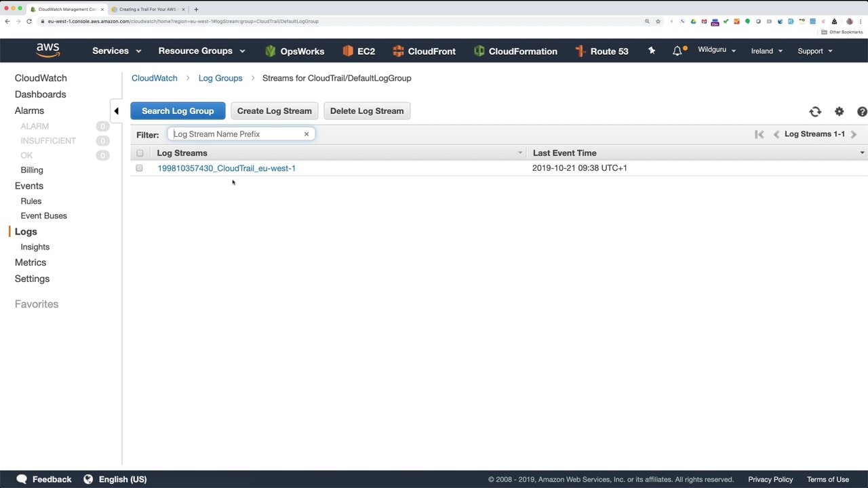Close the Creating a Trail tab
The height and width of the screenshot is (488, 868).
[x=183, y=9]
